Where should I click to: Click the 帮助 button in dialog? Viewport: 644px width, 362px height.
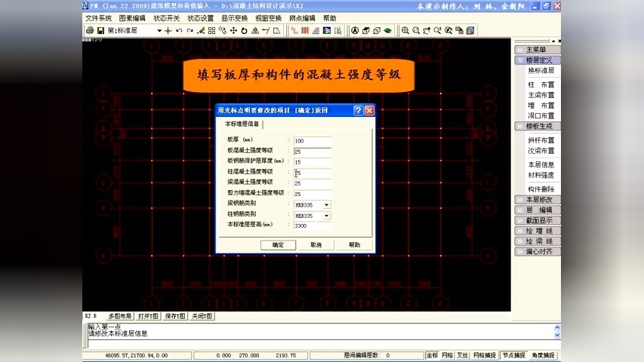[354, 245]
